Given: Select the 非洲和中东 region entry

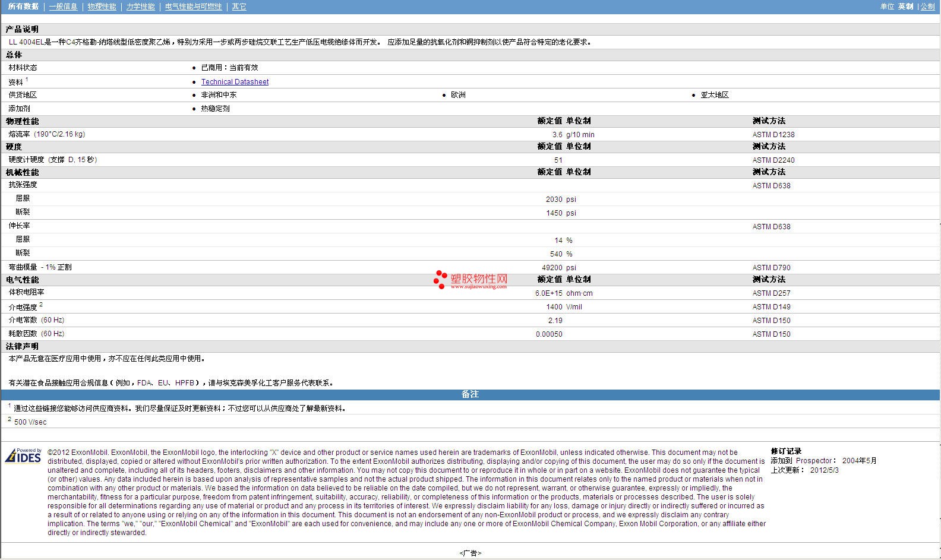Looking at the screenshot, I should pos(219,95).
